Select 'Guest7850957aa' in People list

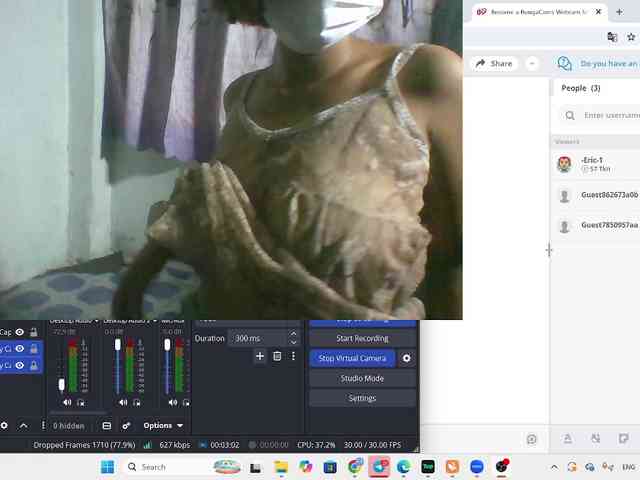click(x=596, y=225)
